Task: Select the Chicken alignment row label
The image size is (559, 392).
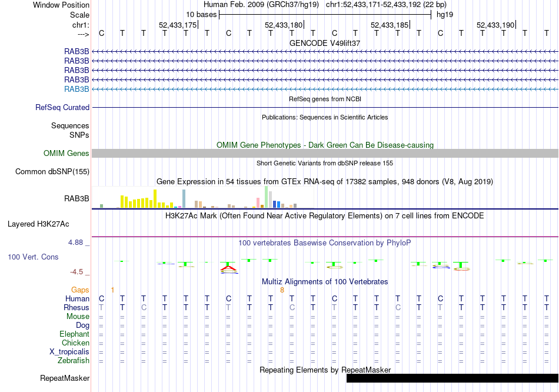Action: (x=75, y=343)
